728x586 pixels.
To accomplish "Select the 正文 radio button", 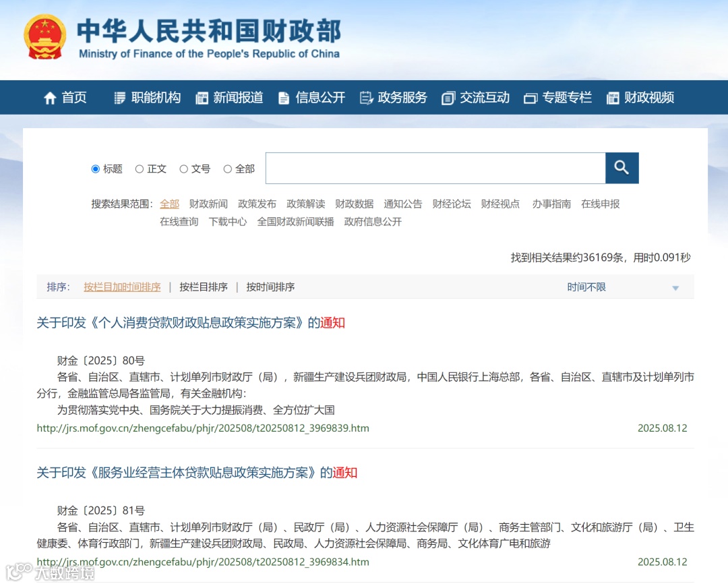I will pos(140,169).
